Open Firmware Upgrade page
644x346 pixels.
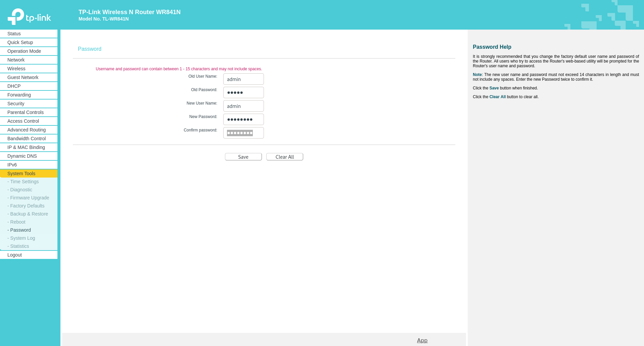pos(28,198)
